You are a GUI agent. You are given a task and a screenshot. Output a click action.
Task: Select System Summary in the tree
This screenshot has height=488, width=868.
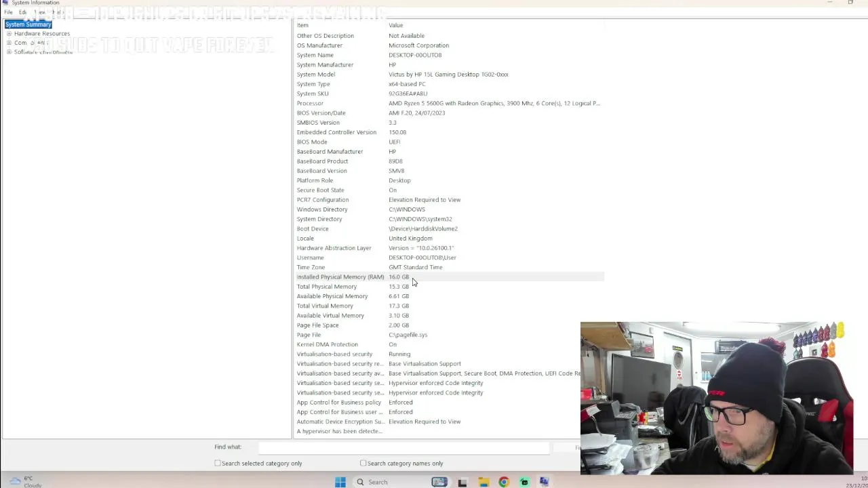(28, 24)
